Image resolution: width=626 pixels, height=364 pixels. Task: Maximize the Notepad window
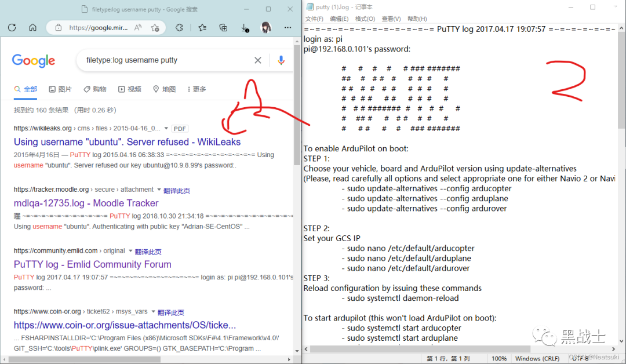coord(592,7)
